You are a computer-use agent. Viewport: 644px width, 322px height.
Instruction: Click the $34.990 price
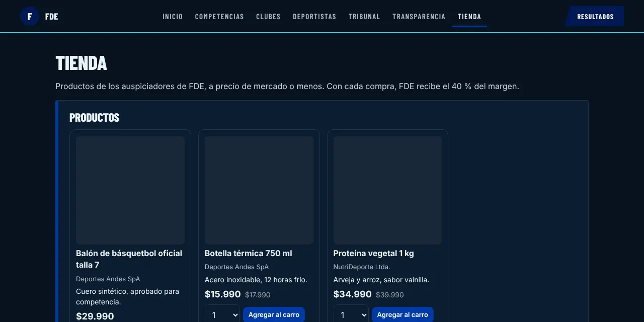(353, 294)
